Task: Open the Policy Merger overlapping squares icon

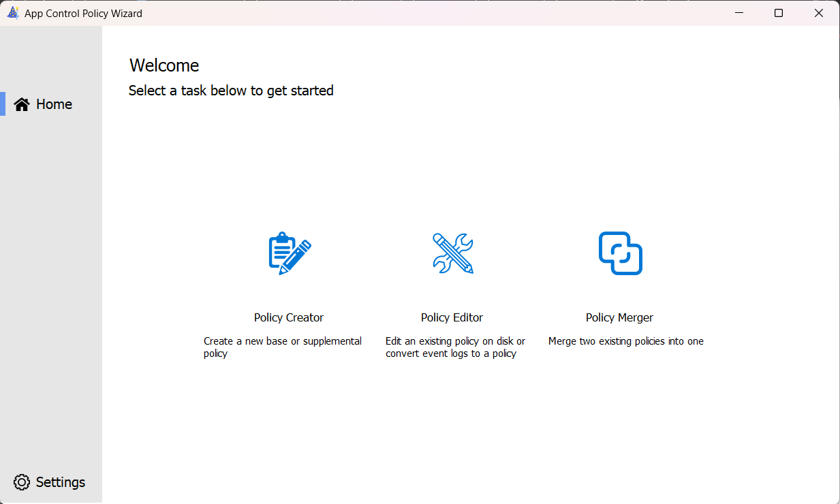Action: tap(620, 253)
